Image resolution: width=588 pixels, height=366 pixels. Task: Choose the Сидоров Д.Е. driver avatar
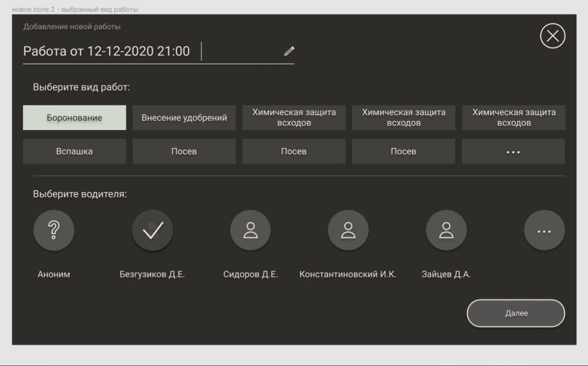click(250, 231)
